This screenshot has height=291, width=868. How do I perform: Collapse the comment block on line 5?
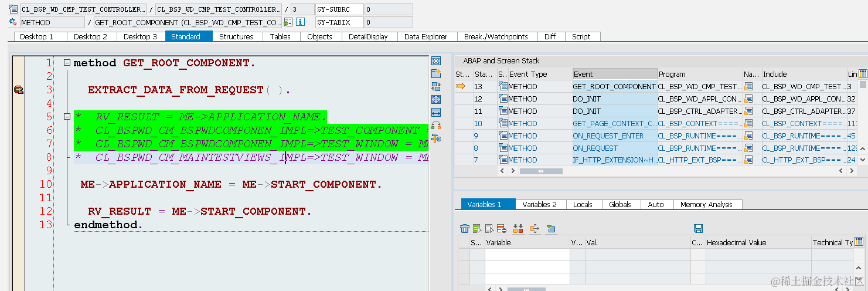(67, 117)
